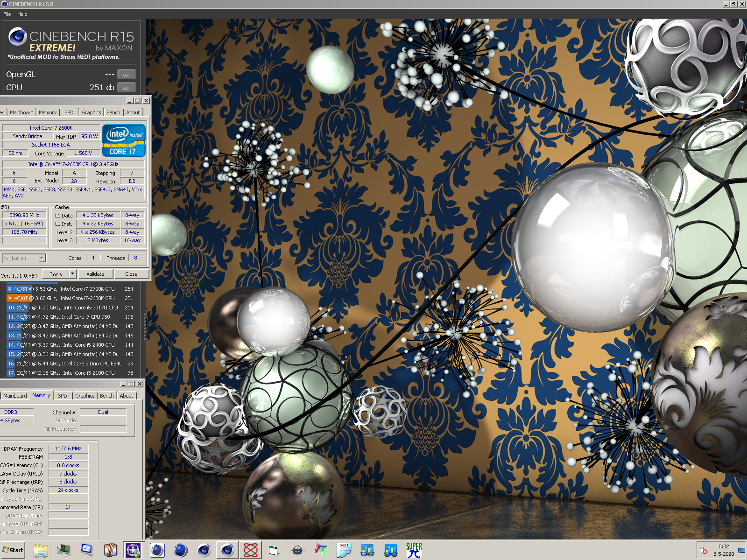Click the 5390.90 MHz core speed value
This screenshot has width=747, height=560.
pyautogui.click(x=24, y=216)
